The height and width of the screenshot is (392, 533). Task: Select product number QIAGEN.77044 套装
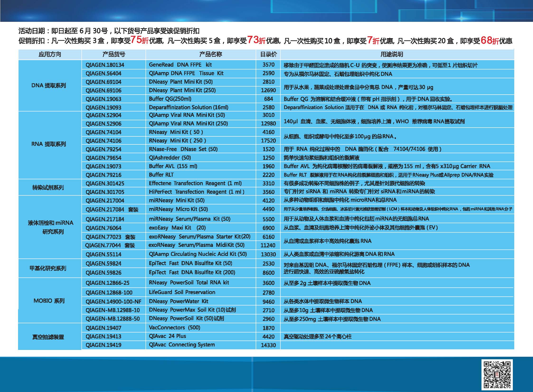[x=110, y=245]
